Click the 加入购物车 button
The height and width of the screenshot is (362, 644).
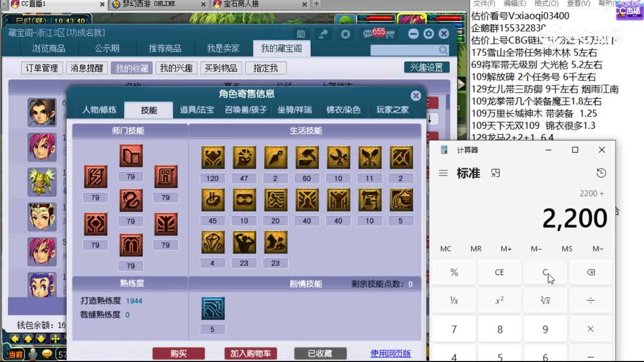click(251, 353)
